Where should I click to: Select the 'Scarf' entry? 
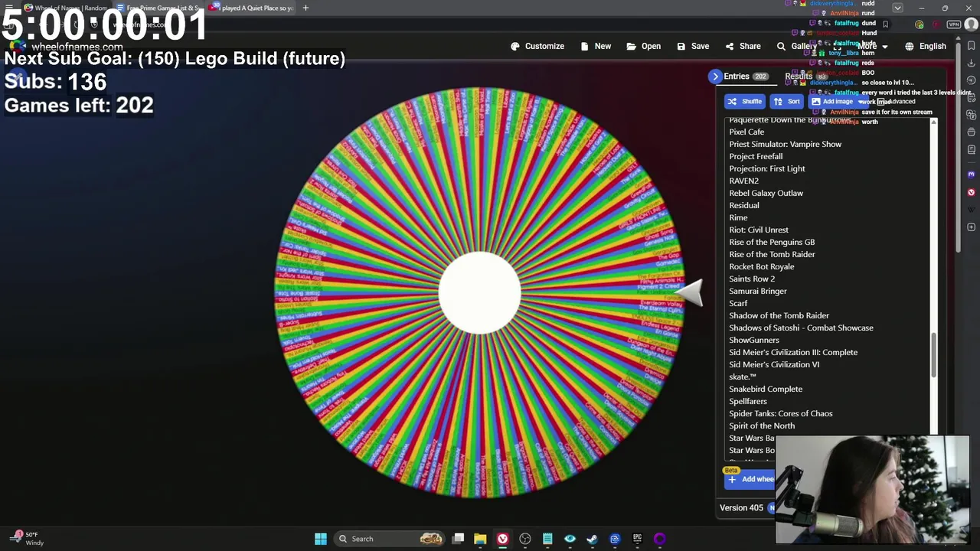[x=737, y=303]
